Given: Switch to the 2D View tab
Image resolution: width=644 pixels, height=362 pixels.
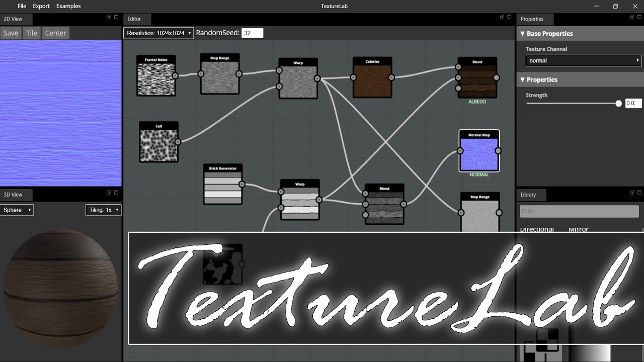Looking at the screenshot, I should (x=16, y=19).
